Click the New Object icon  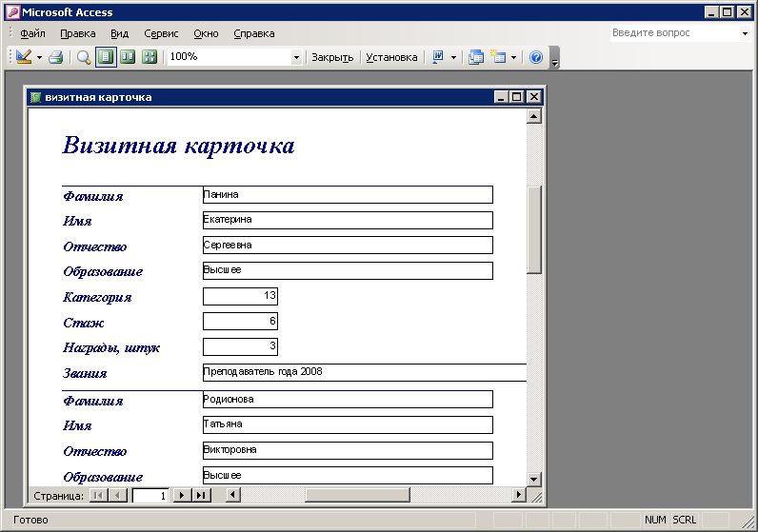coord(498,57)
